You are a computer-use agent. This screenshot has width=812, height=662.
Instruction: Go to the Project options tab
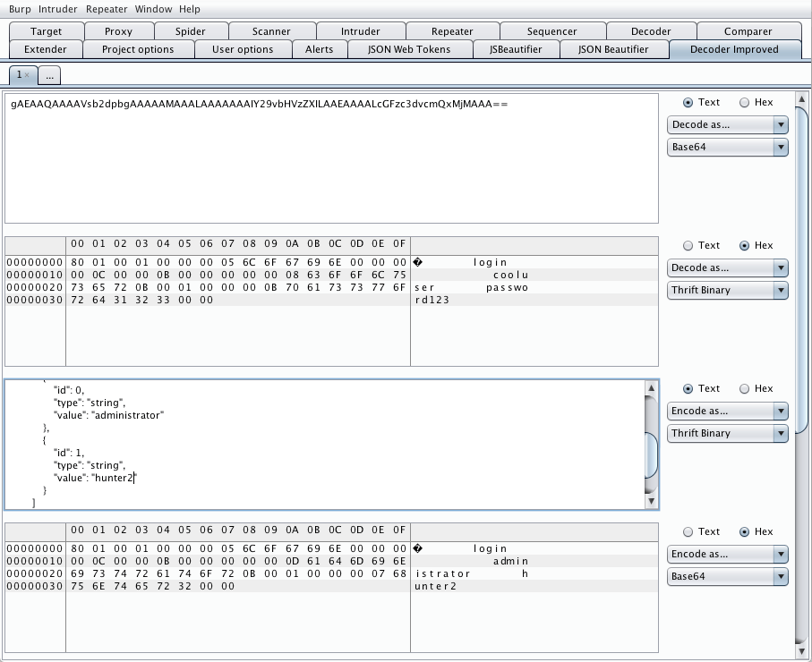click(x=138, y=49)
